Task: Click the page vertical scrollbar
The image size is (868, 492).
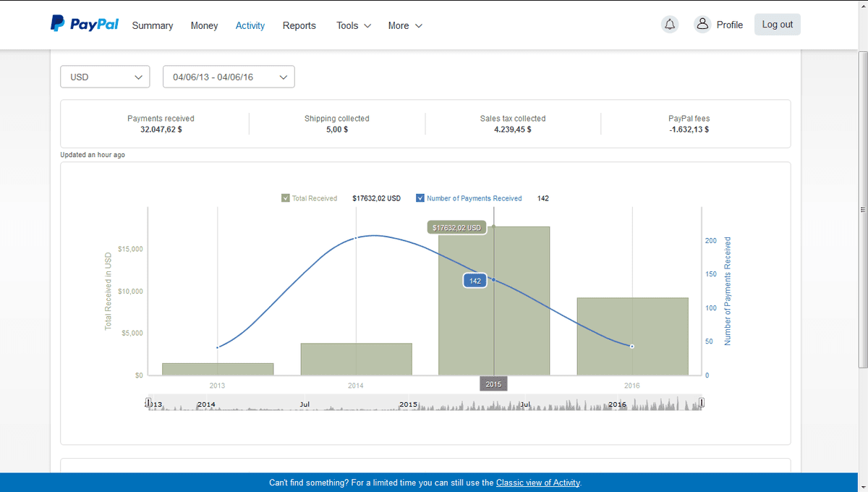Action: click(x=862, y=210)
